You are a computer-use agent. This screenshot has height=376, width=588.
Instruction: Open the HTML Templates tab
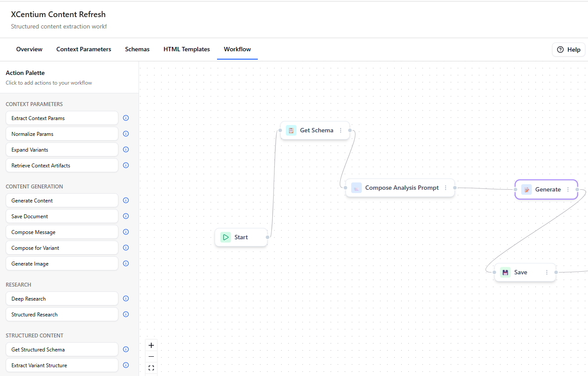tap(186, 49)
